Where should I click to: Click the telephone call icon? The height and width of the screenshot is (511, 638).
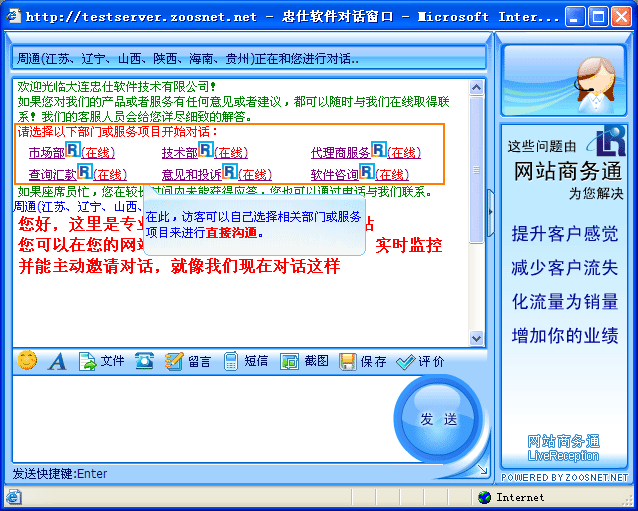(145, 361)
